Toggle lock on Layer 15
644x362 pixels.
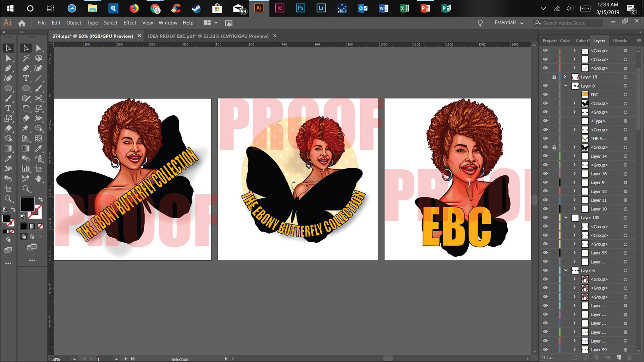(554, 77)
